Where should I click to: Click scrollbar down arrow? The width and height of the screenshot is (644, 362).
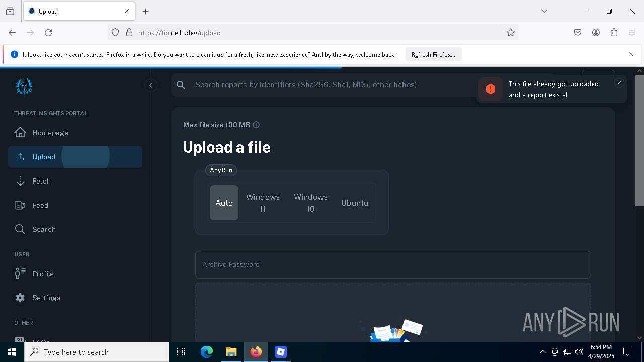pos(639,338)
